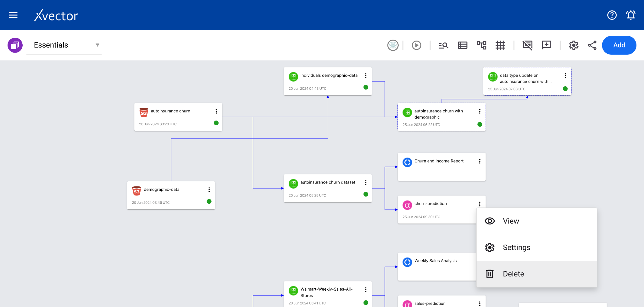The width and height of the screenshot is (644, 307).
Task: Click dataset icon on autoinsurance churn dataset
Action: (293, 184)
